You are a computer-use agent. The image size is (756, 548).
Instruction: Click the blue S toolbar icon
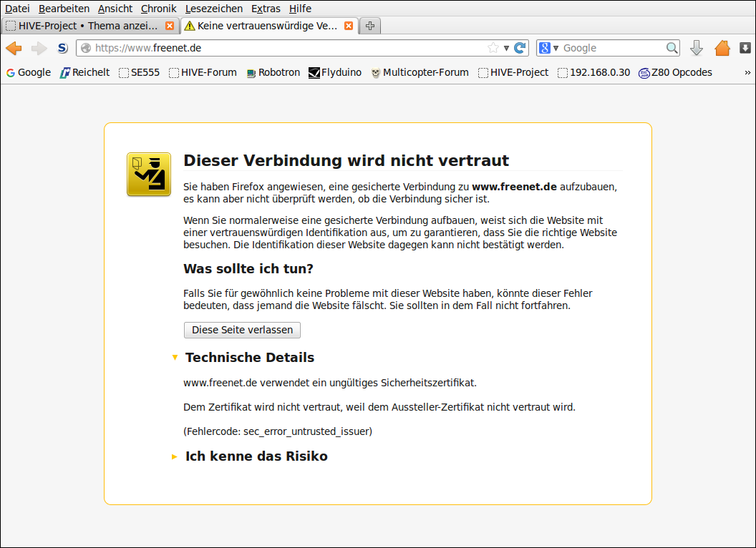coord(62,48)
